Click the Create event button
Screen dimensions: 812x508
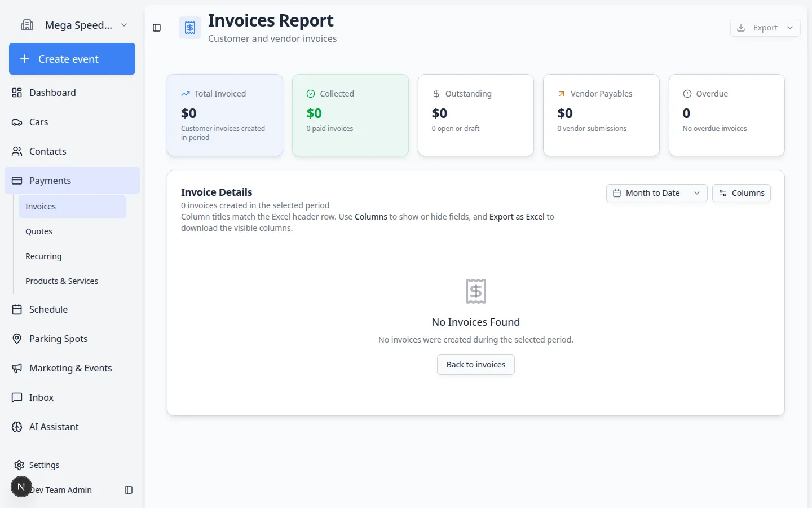coord(72,59)
